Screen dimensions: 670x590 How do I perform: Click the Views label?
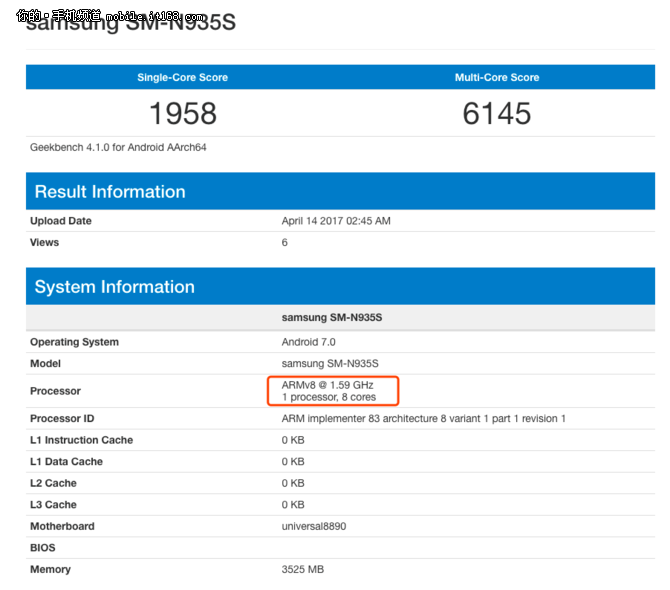point(44,242)
